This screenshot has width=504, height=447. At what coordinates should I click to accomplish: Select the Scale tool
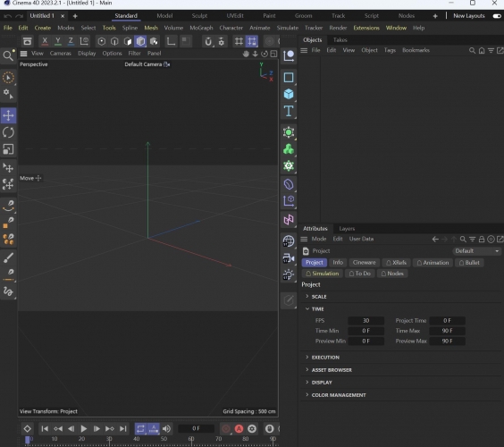coord(8,149)
